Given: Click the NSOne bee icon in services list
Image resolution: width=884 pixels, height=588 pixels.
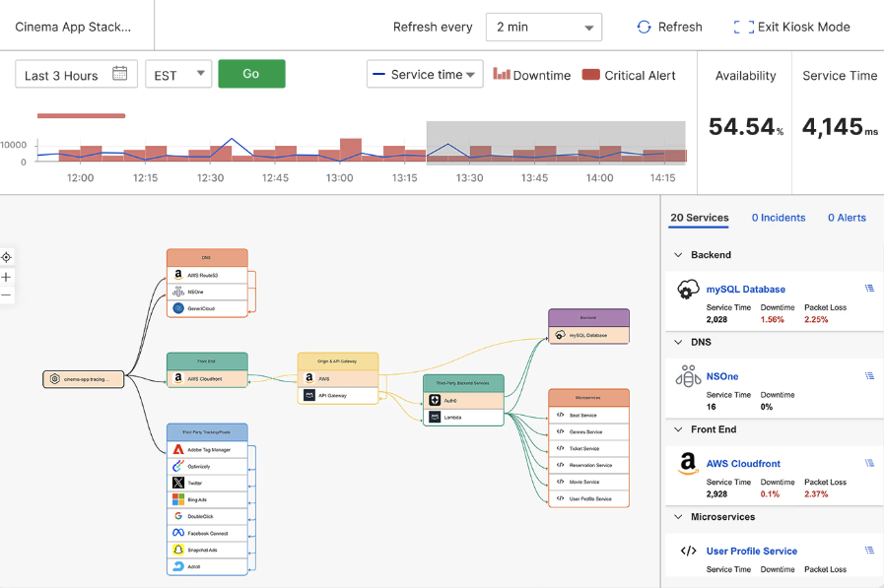Looking at the screenshot, I should [x=688, y=376].
